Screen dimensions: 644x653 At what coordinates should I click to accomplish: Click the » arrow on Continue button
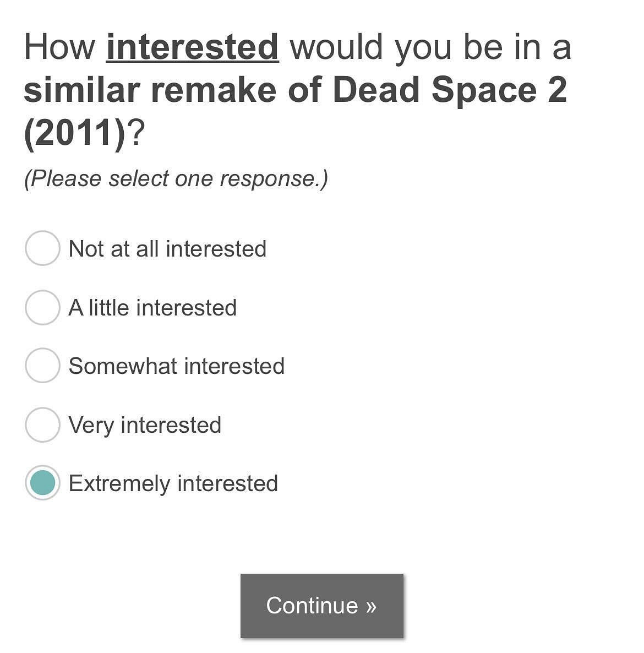370,606
